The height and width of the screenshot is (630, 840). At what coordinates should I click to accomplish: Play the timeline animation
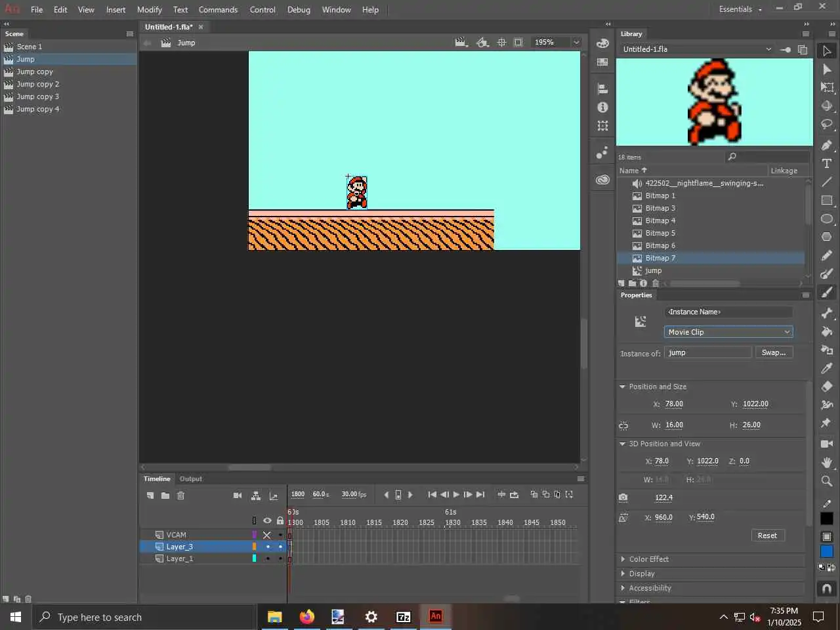(456, 495)
